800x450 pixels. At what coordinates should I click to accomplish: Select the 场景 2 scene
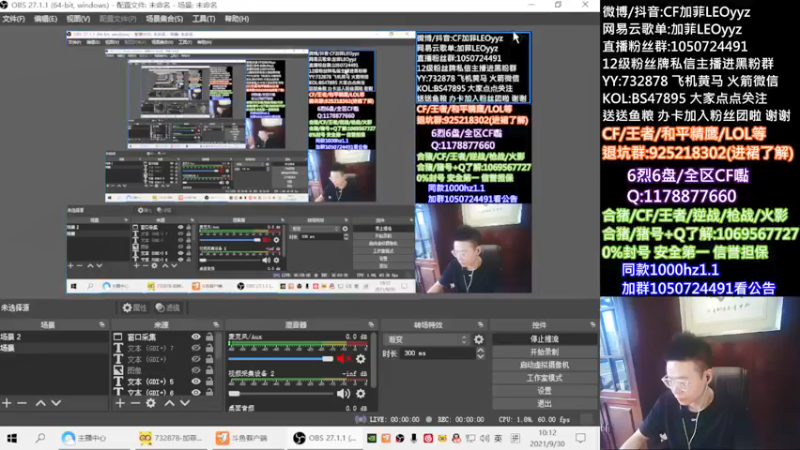pos(54,337)
